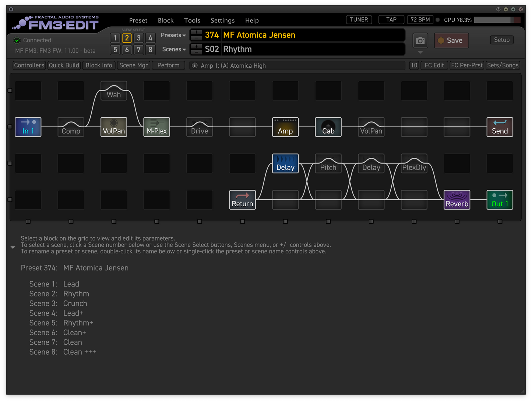This screenshot has width=532, height=402.
Task: Click the Save button
Action: (451, 40)
